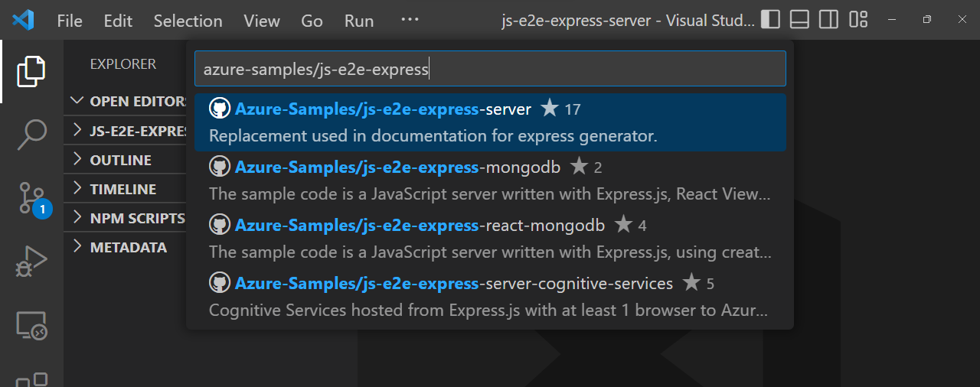980x387 pixels.
Task: Click GitHub icon of js-e2e-express-server result
Action: (220, 109)
